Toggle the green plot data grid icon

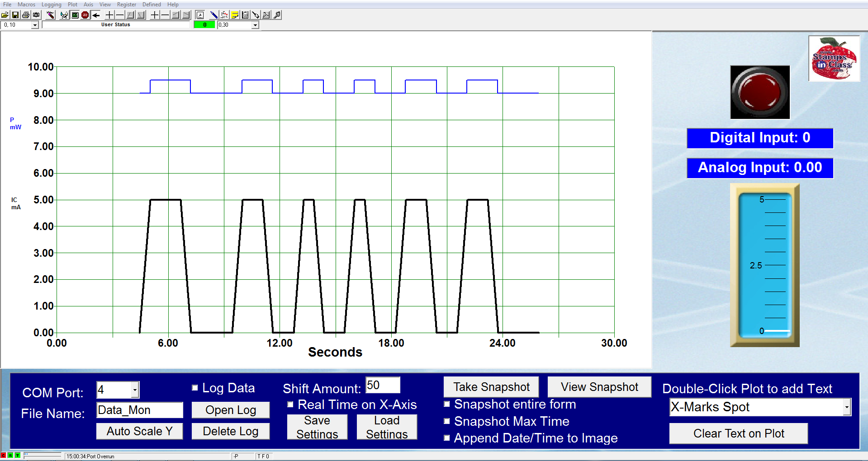click(75, 15)
